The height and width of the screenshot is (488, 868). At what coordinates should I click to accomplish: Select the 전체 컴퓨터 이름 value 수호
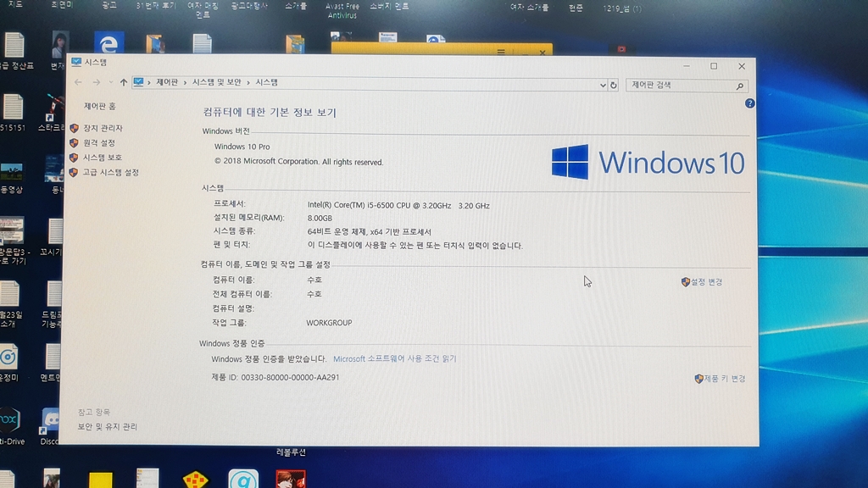314,294
